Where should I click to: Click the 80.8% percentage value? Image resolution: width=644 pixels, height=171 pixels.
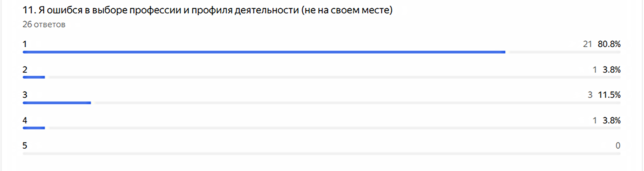click(x=609, y=44)
